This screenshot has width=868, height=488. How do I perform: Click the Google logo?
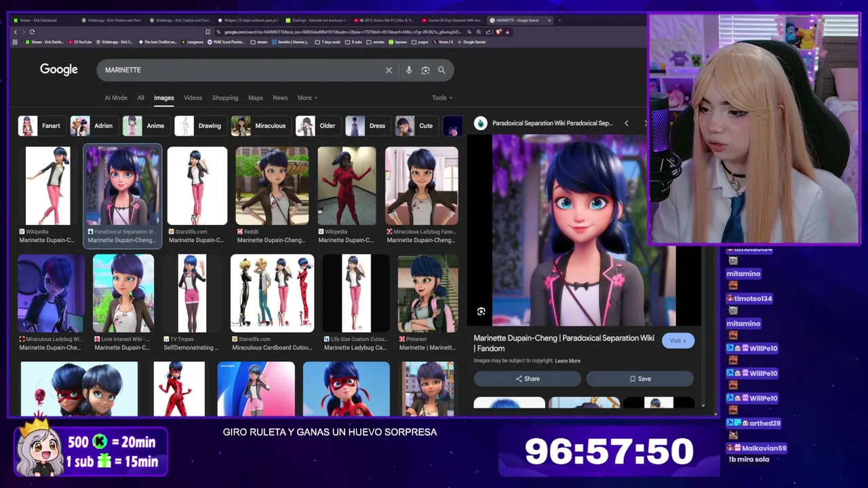[58, 70]
